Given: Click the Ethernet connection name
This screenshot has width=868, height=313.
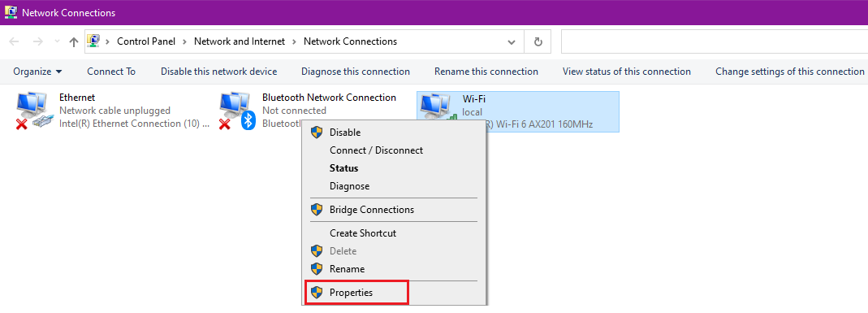Looking at the screenshot, I should 77,98.
